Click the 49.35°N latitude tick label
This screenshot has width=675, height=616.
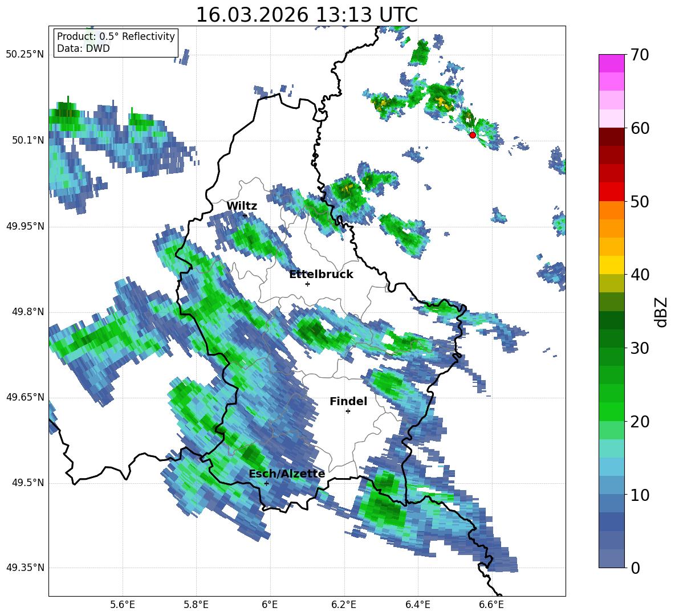tap(25, 568)
